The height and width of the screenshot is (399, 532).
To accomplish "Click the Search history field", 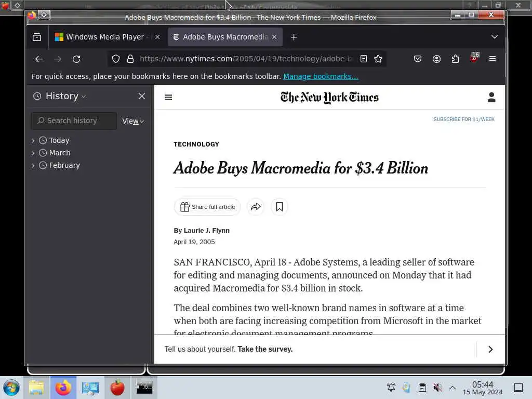I will [74, 121].
